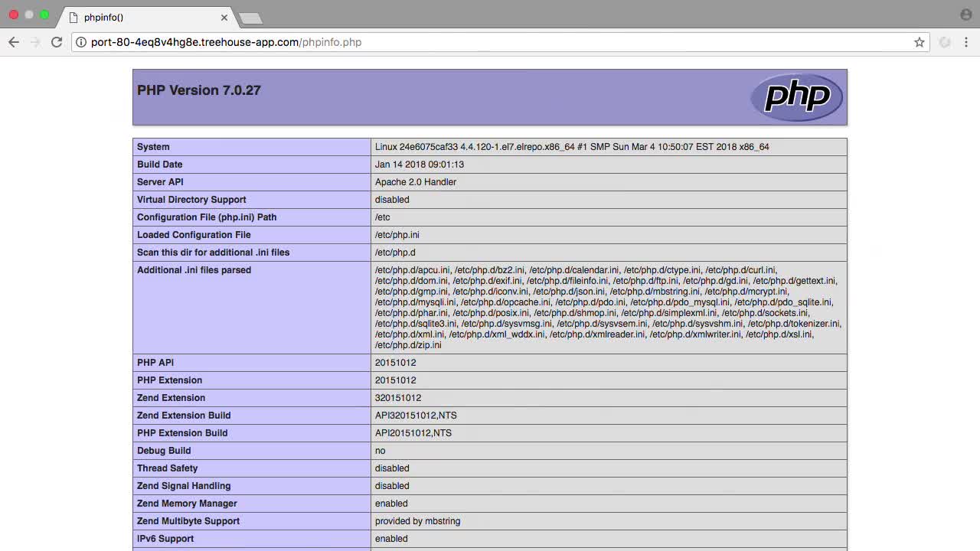
Task: Click the provided by mbstring value
Action: (417, 521)
